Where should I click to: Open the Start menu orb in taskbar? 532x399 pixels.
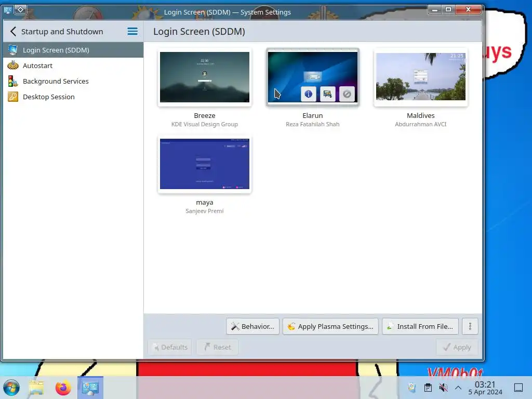coord(11,388)
